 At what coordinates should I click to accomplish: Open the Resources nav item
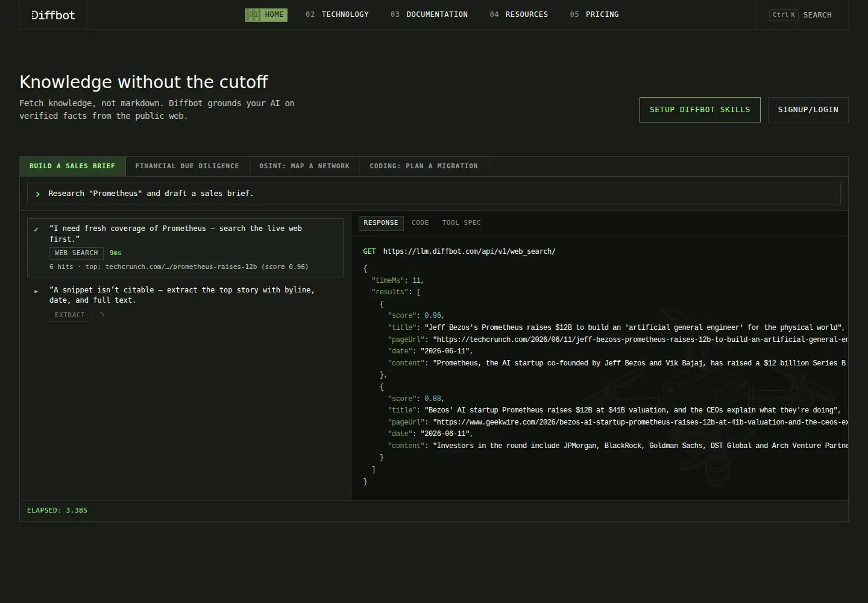519,14
